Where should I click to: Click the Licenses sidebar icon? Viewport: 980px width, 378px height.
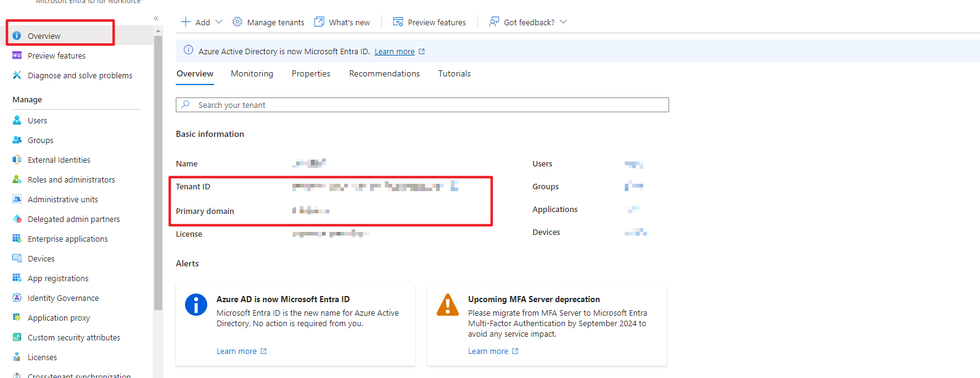coord(17,357)
